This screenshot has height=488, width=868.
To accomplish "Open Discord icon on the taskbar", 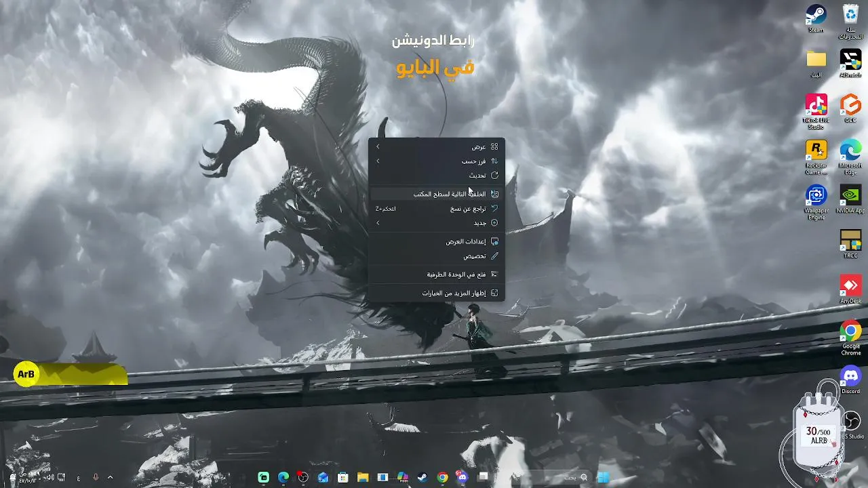I will (462, 478).
